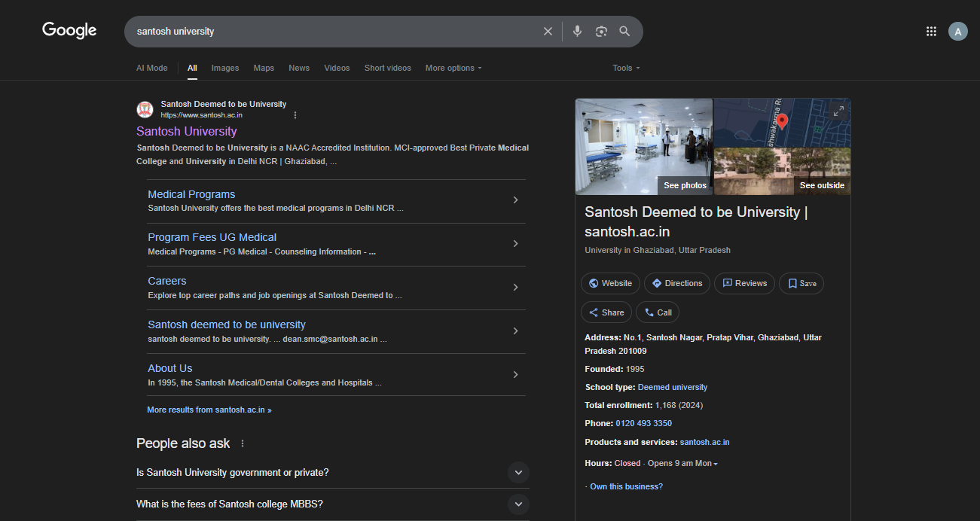Open the Tools dropdown

[626, 68]
